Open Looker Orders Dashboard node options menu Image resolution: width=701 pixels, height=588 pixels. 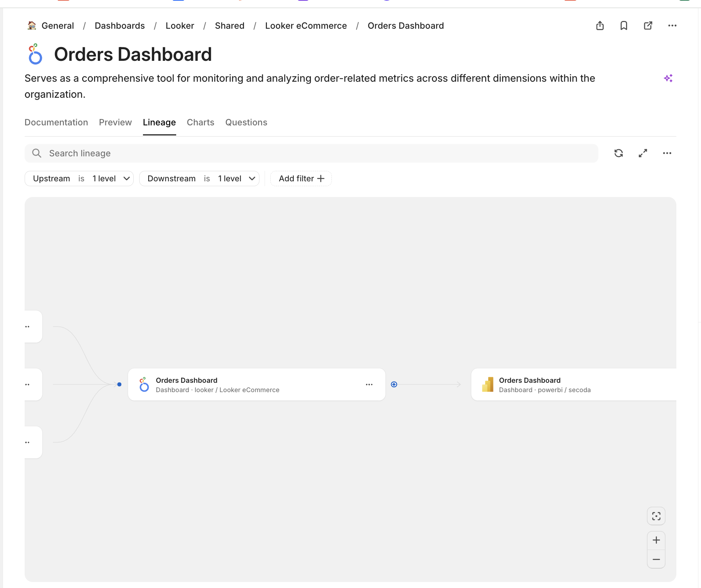click(369, 385)
